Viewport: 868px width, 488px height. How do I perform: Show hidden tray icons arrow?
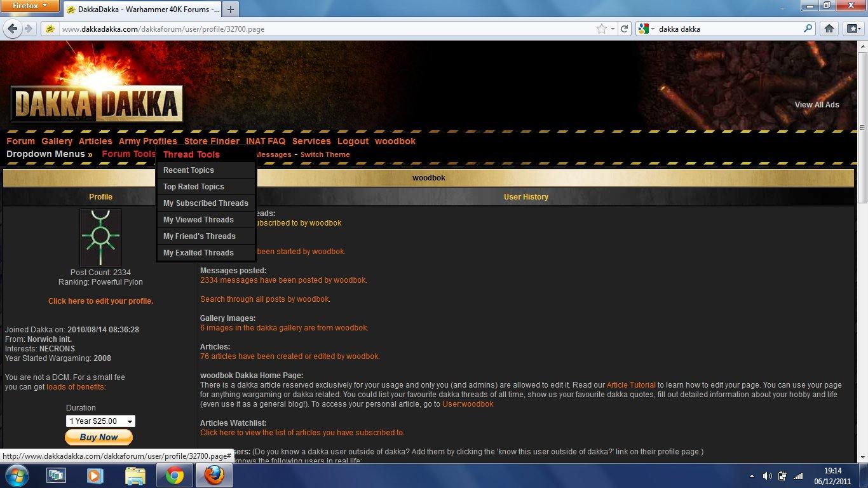pyautogui.click(x=752, y=475)
